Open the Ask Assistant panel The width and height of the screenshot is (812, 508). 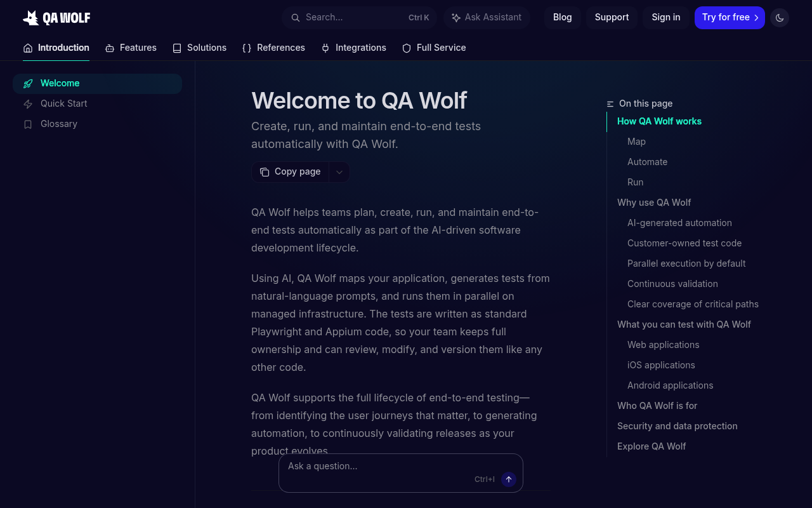point(487,18)
